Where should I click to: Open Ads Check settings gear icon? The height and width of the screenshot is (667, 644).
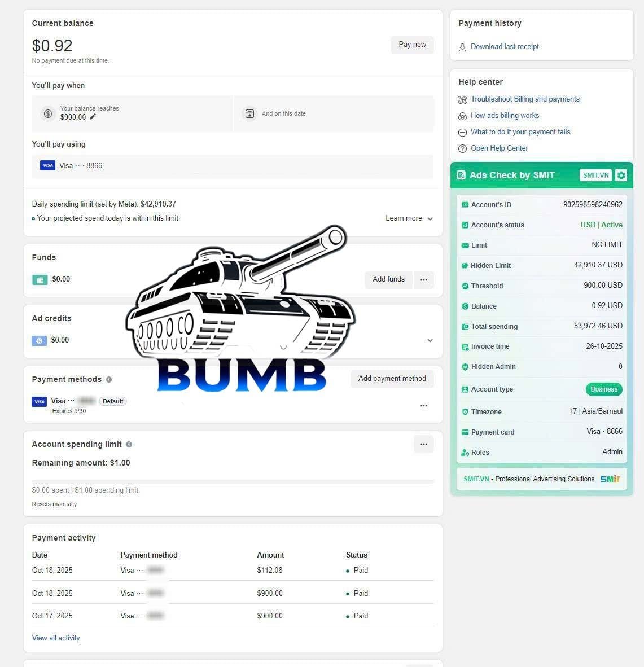click(x=621, y=175)
